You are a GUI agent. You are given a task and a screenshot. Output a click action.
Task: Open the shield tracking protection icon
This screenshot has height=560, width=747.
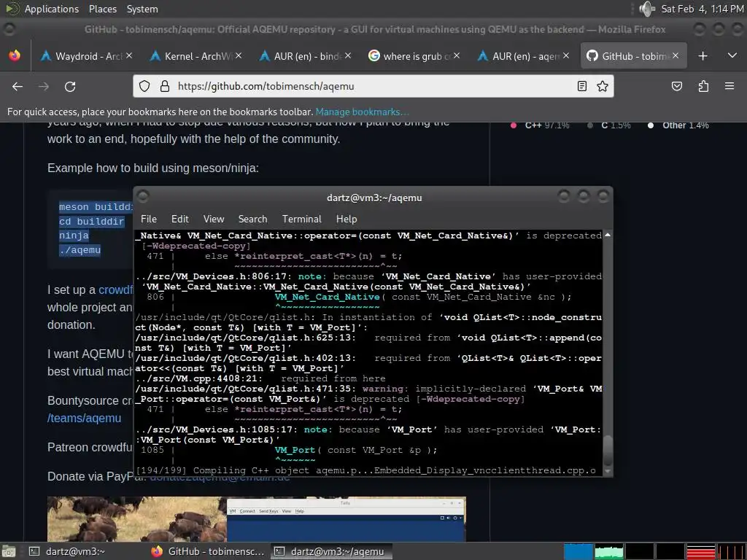(x=144, y=86)
